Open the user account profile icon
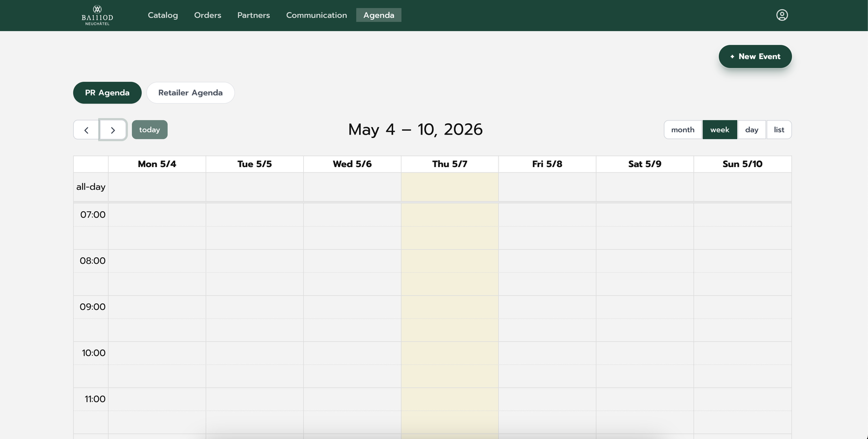The image size is (868, 439). point(782,15)
